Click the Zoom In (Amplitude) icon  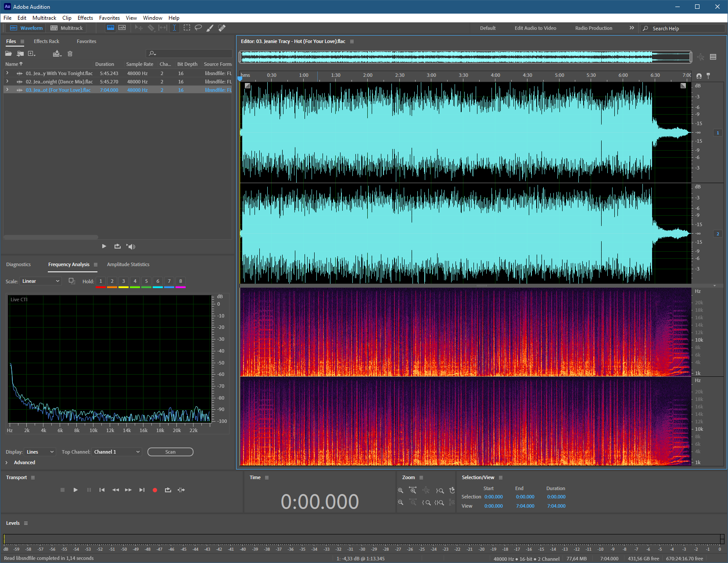point(401,490)
